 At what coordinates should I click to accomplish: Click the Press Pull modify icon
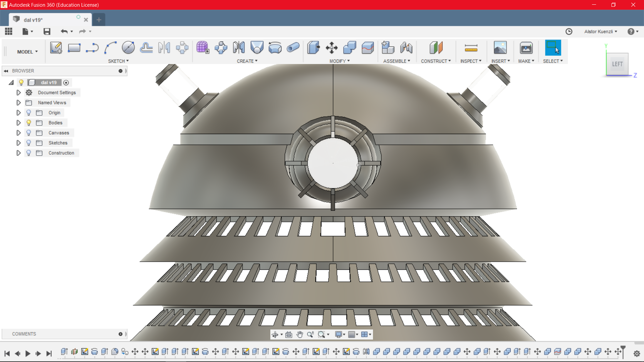click(x=314, y=48)
